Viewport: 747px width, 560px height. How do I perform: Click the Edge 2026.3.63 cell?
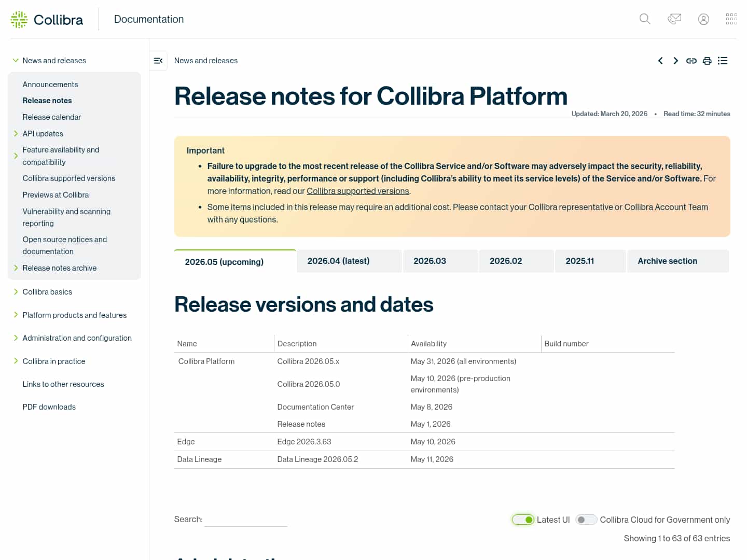coord(304,442)
